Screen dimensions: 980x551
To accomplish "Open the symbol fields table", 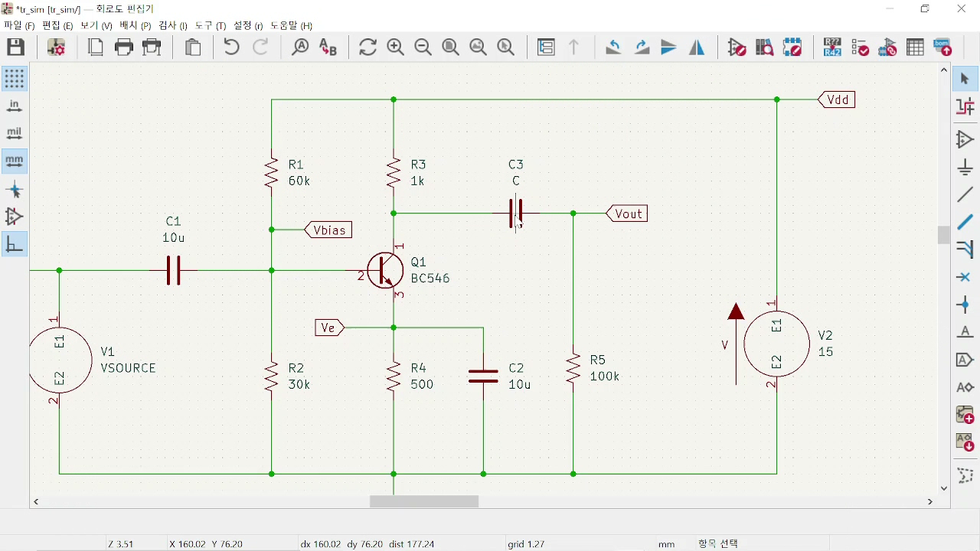I will click(916, 47).
